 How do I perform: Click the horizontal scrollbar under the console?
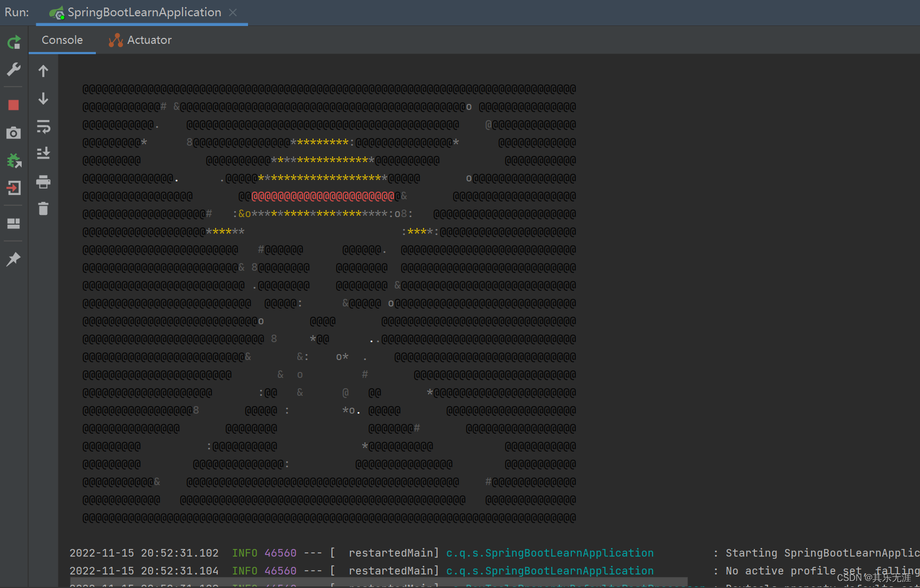pyautogui.click(x=379, y=582)
